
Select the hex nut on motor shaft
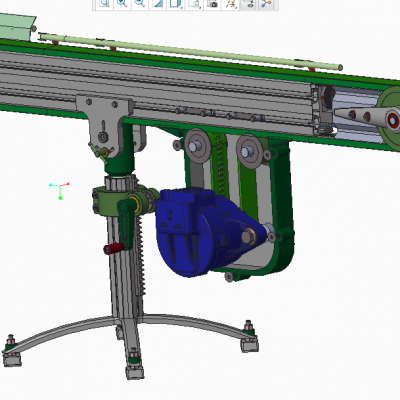248,236
